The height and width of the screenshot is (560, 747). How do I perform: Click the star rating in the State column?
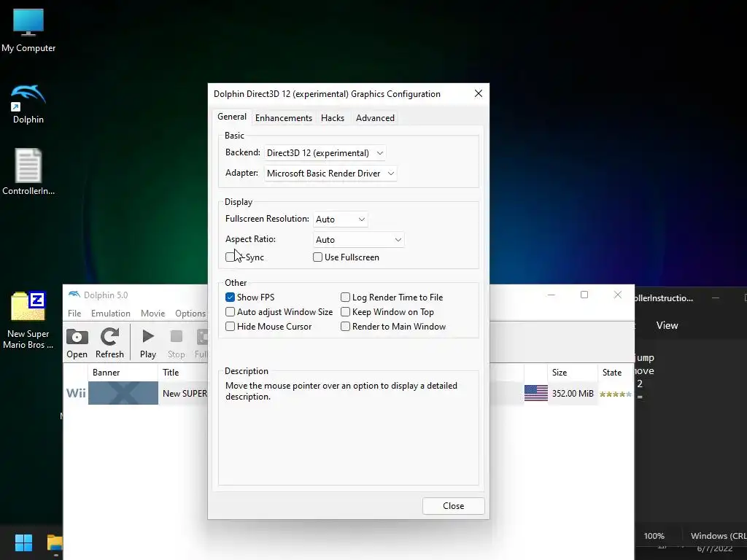pyautogui.click(x=616, y=394)
